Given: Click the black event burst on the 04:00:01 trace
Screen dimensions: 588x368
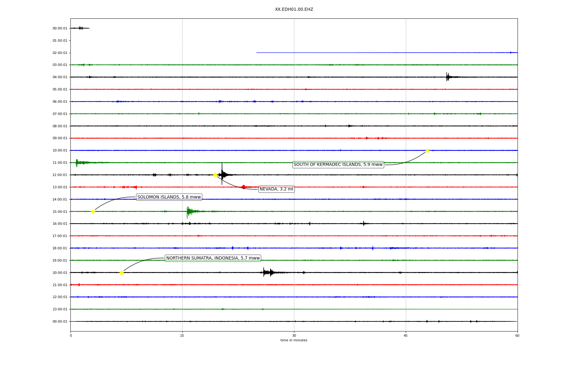Looking at the screenshot, I should click(447, 77).
